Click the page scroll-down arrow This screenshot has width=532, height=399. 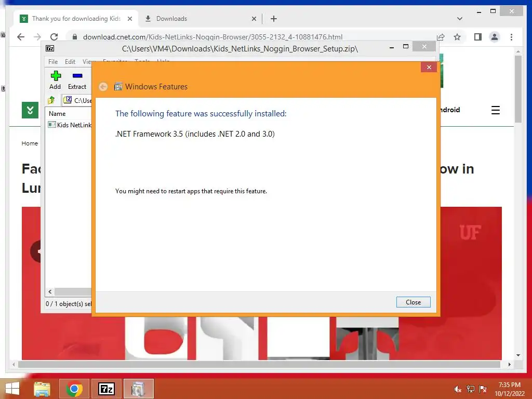[518, 355]
